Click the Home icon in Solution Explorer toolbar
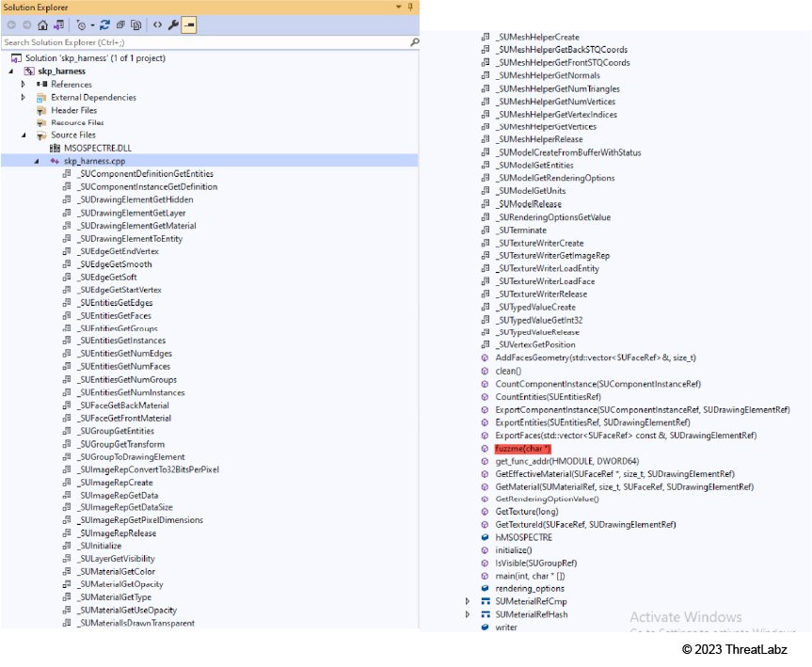 pos(42,25)
